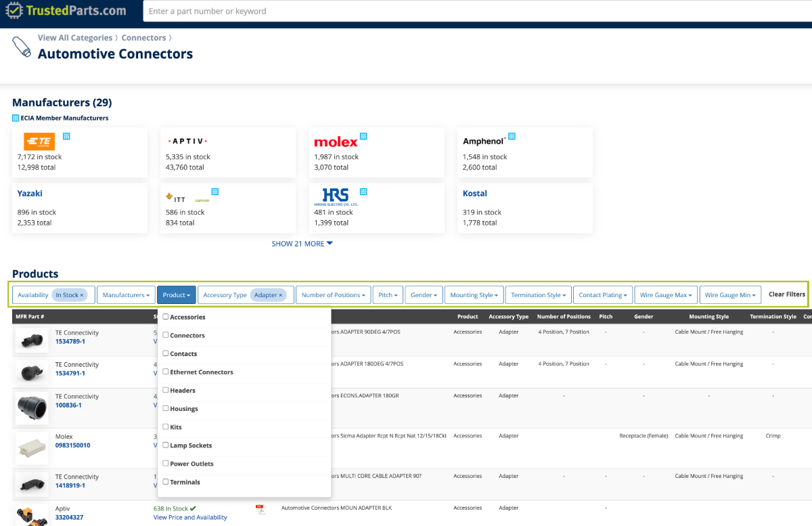Open part number 1418919-1
Image resolution: width=812 pixels, height=526 pixels.
70,485
